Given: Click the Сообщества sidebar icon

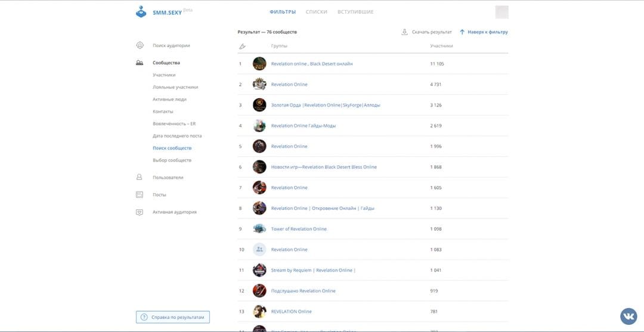Looking at the screenshot, I should (x=140, y=63).
